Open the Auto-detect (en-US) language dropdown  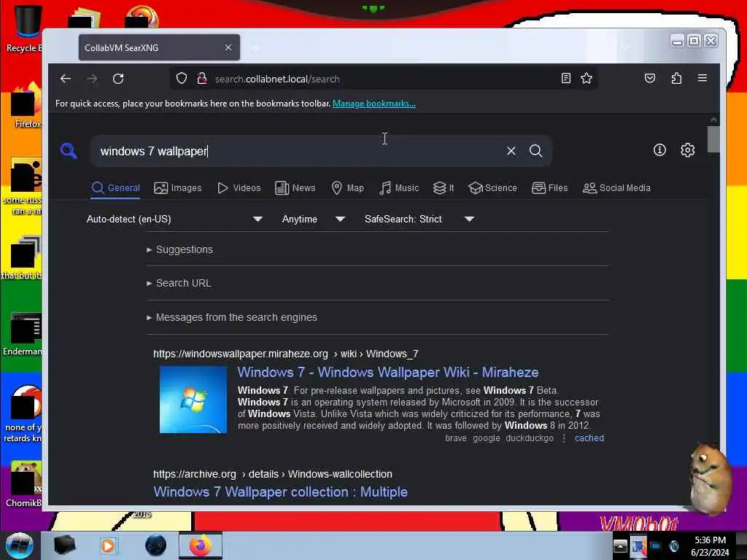(174, 219)
